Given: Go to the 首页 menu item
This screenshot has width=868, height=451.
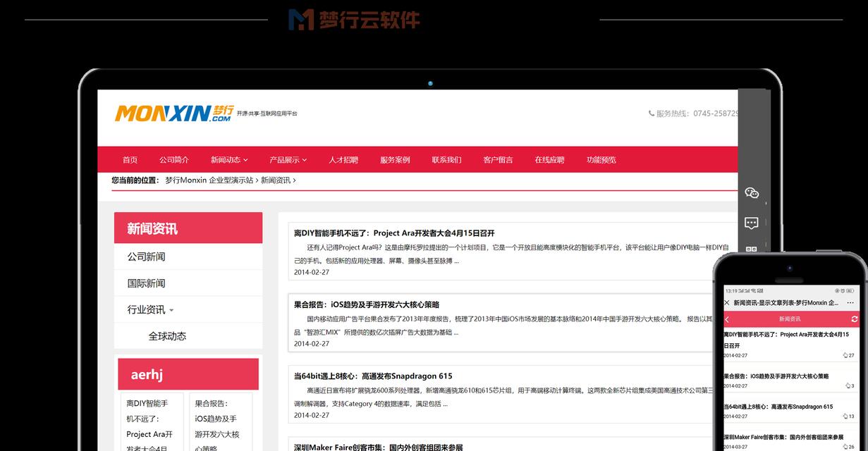Looking at the screenshot, I should point(130,160).
